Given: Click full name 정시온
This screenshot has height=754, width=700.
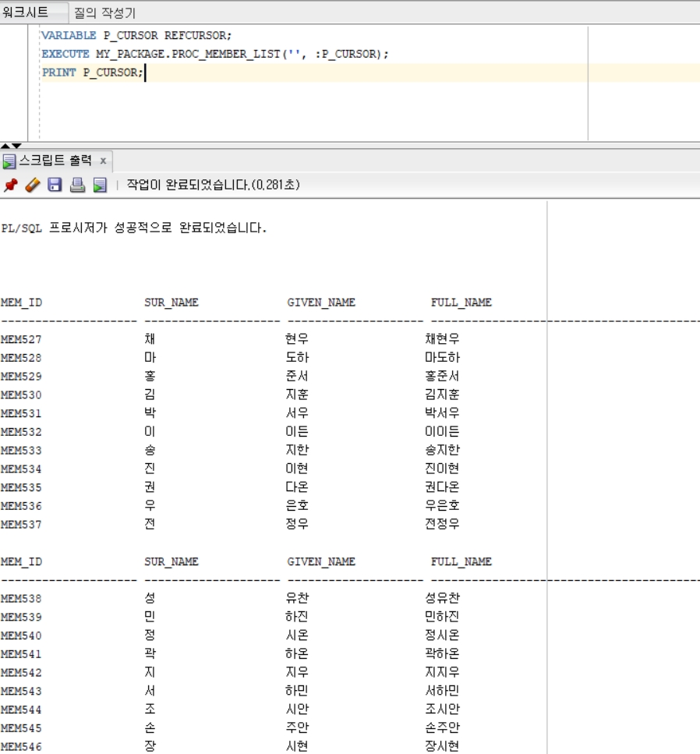Looking at the screenshot, I should click(442, 635).
